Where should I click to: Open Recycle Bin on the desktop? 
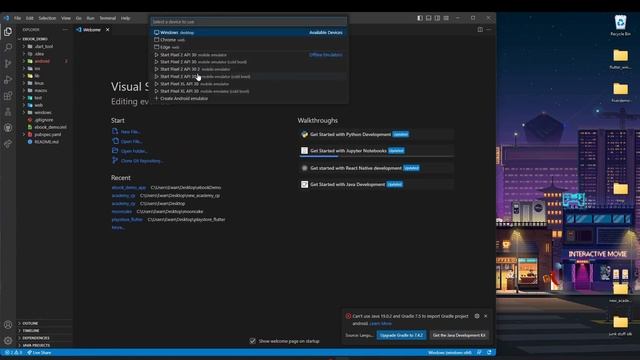pos(620,25)
